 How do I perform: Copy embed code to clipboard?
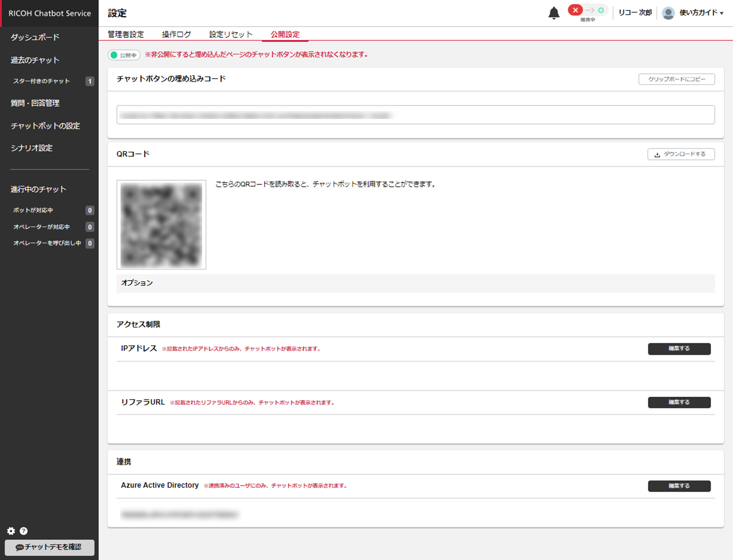coord(676,79)
